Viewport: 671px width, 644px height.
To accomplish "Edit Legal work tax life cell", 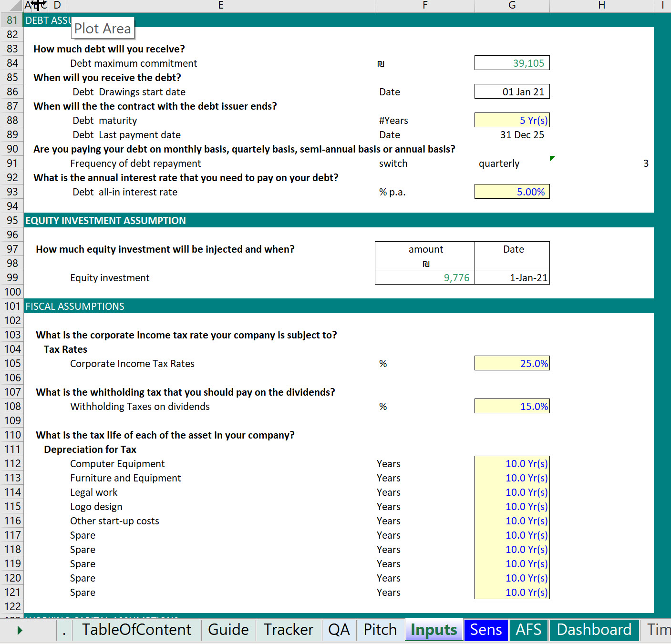I will [x=512, y=492].
